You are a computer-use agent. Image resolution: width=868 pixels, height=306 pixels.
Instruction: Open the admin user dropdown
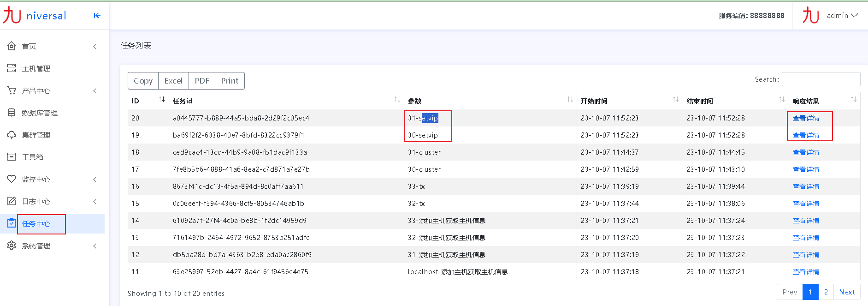pyautogui.click(x=842, y=16)
